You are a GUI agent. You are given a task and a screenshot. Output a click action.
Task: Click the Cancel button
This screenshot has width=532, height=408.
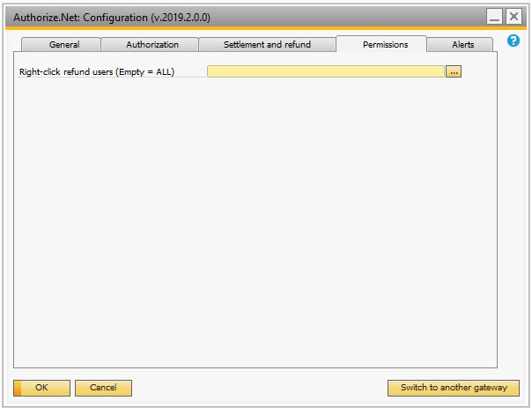point(103,388)
